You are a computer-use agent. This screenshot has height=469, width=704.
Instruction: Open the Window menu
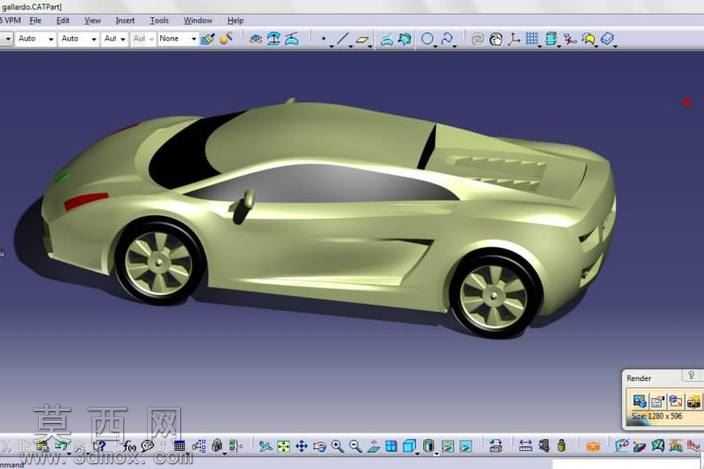[x=198, y=20]
